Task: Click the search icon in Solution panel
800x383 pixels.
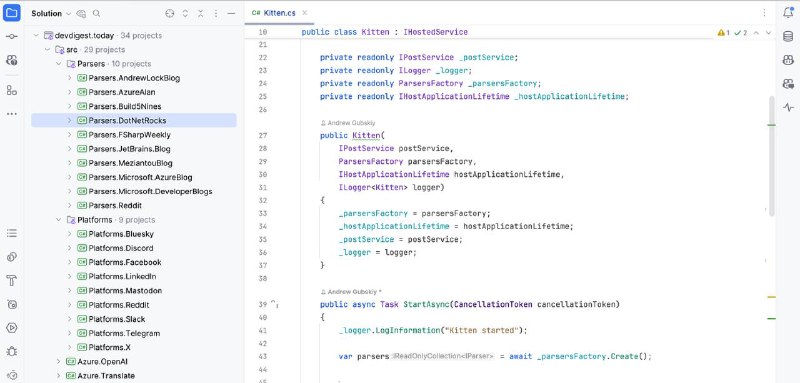Action: (96, 13)
